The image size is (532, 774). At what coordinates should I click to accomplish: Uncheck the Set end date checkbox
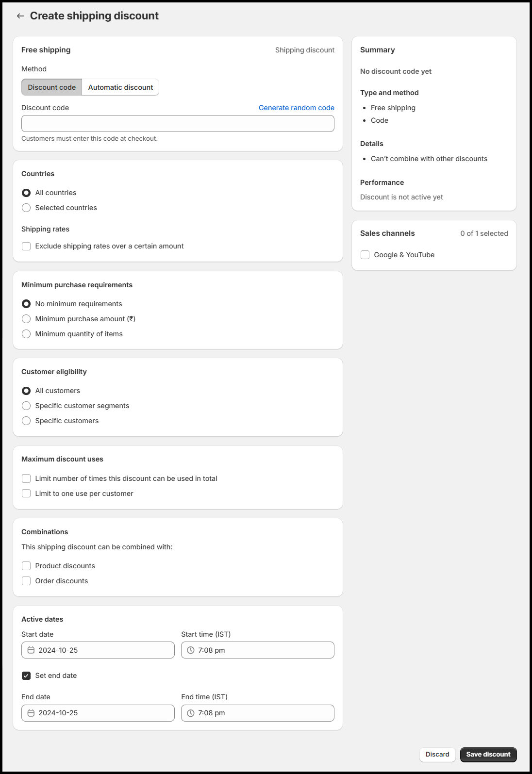point(26,675)
